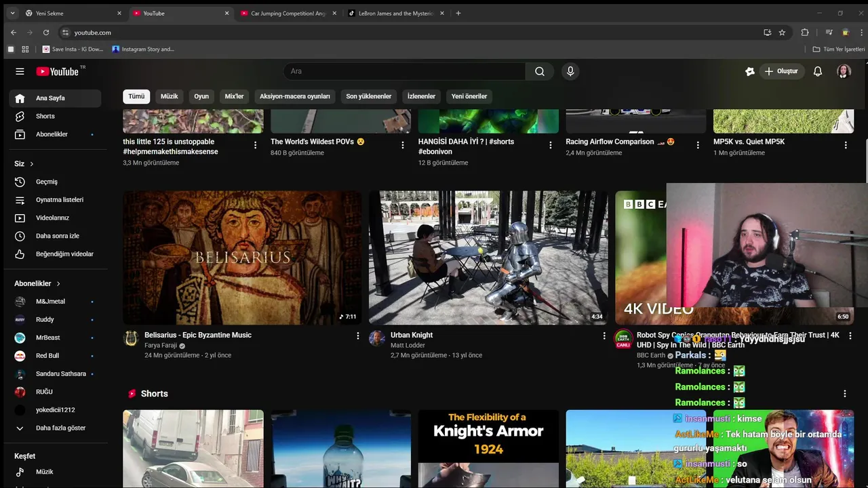Open Abonelikler in the sidebar
This screenshot has width=868, height=488.
coord(55,134)
